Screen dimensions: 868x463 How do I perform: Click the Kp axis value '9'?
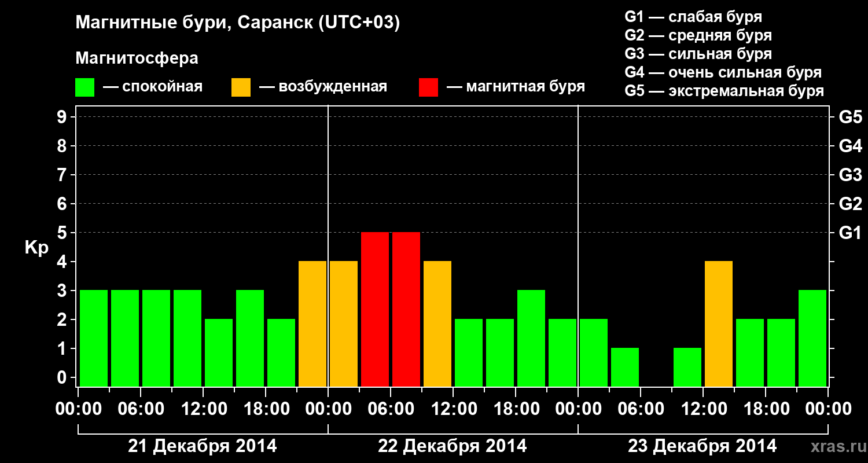point(63,117)
